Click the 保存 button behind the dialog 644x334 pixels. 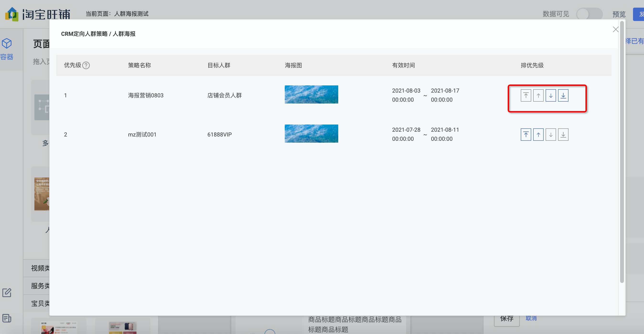507,319
